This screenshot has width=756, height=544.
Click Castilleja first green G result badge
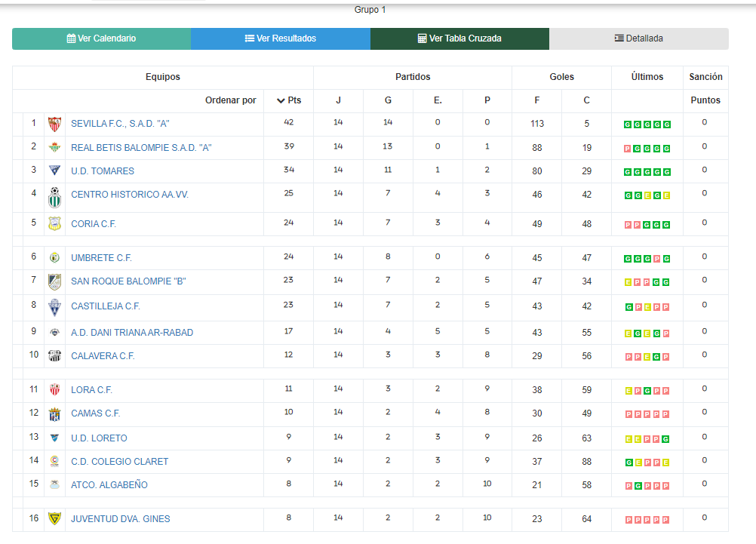point(628,307)
